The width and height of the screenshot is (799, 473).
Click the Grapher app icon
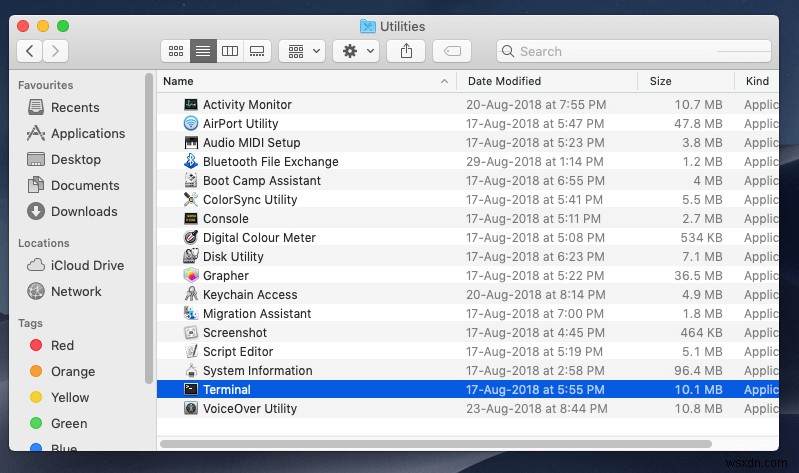191,276
